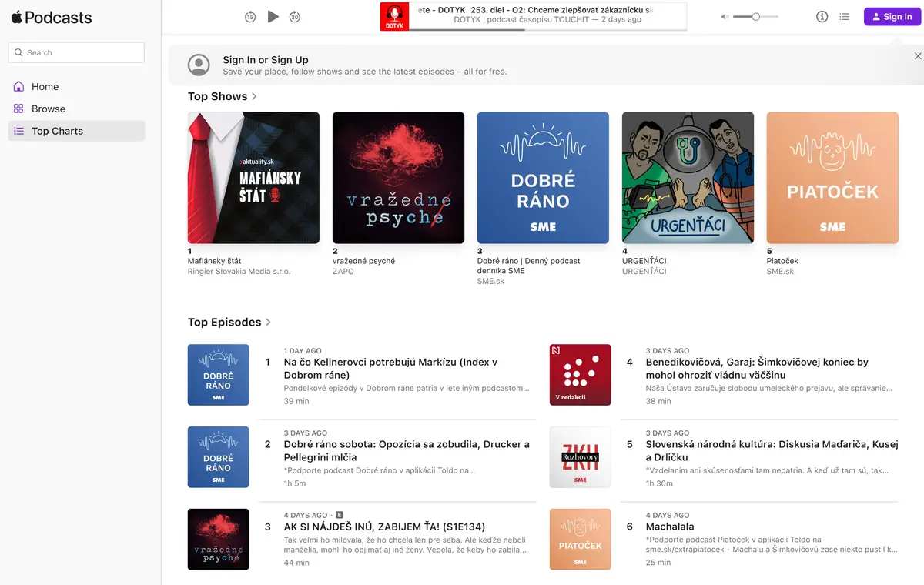This screenshot has height=585, width=924.
Task: Open Home in the sidebar
Action: (45, 87)
